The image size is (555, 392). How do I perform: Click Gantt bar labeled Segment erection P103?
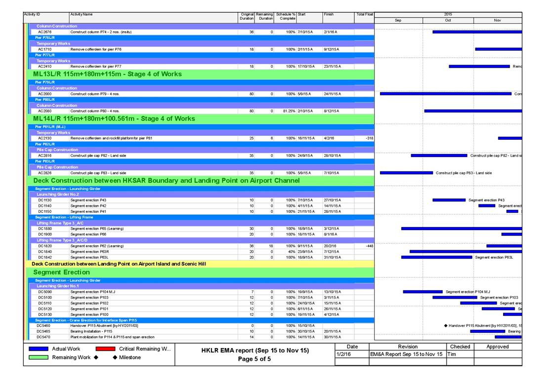pos(455,298)
